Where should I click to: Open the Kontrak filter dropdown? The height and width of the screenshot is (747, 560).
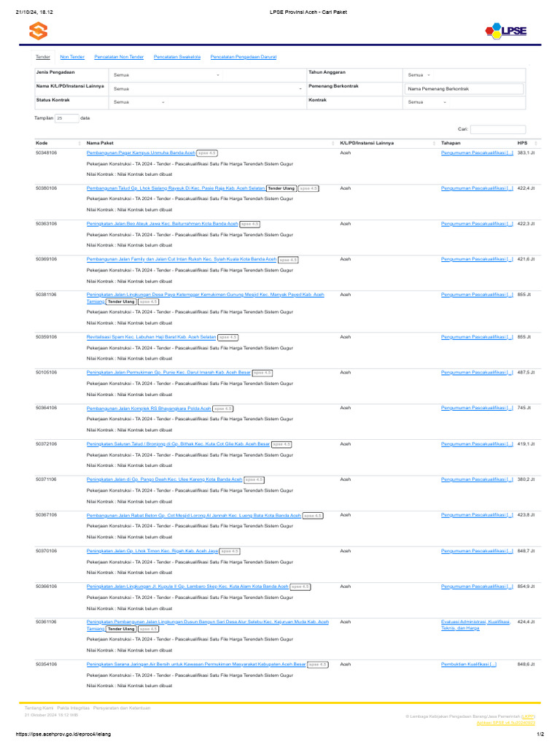click(x=428, y=102)
